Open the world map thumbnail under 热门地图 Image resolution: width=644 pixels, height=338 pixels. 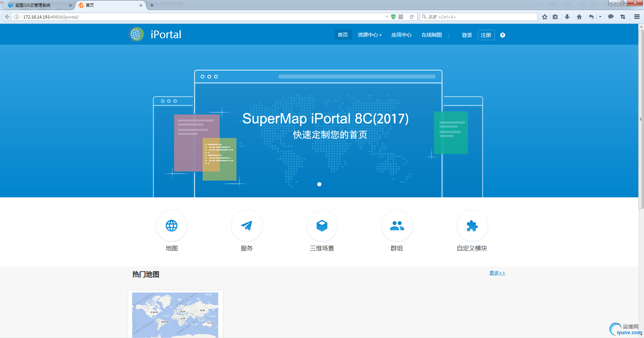[x=175, y=315]
